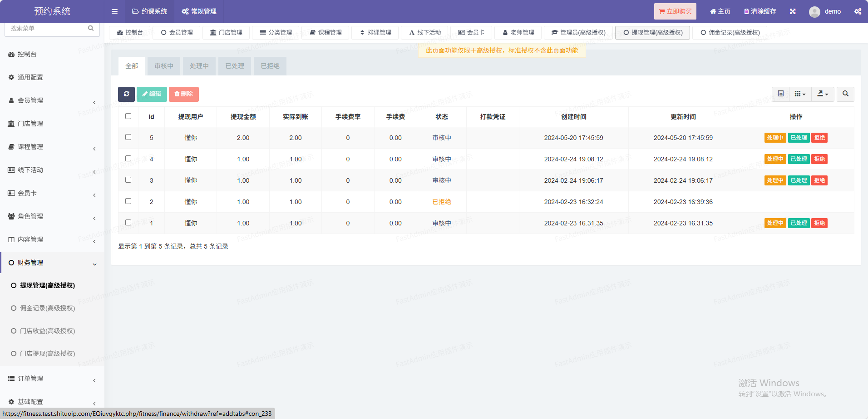
Task: Click 拒绝 button for row Id 4
Action: [x=819, y=159]
